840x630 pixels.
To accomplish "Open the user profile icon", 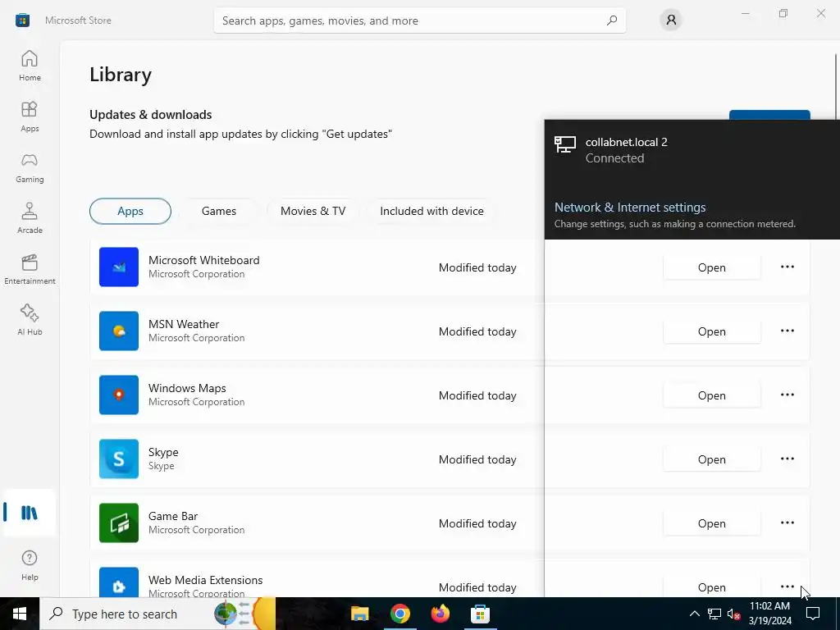I will [671, 21].
